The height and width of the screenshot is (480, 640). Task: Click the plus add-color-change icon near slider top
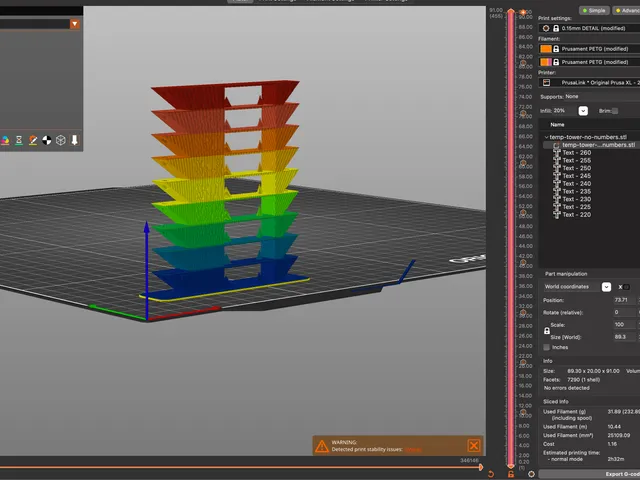point(523,12)
